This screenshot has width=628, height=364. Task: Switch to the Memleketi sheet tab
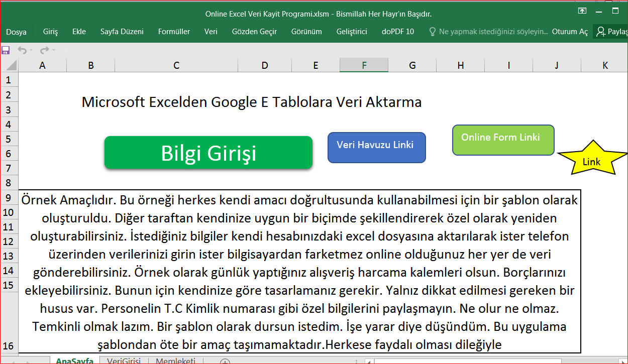point(175,360)
